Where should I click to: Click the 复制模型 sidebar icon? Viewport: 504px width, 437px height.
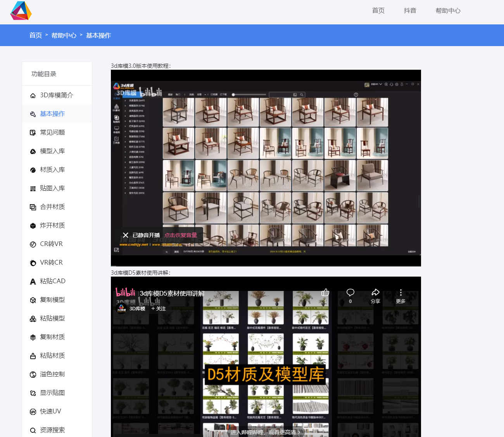click(33, 300)
